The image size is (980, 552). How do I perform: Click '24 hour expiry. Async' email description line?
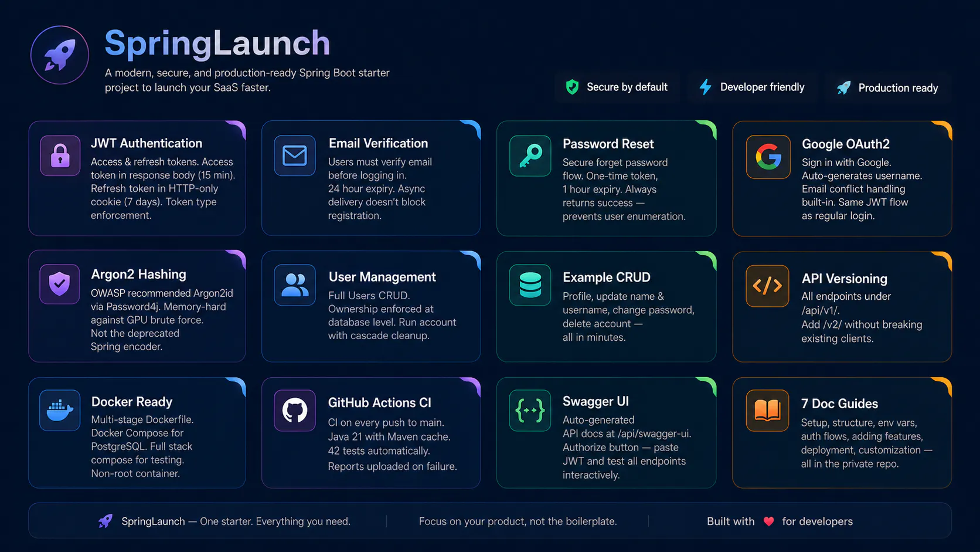(x=376, y=189)
